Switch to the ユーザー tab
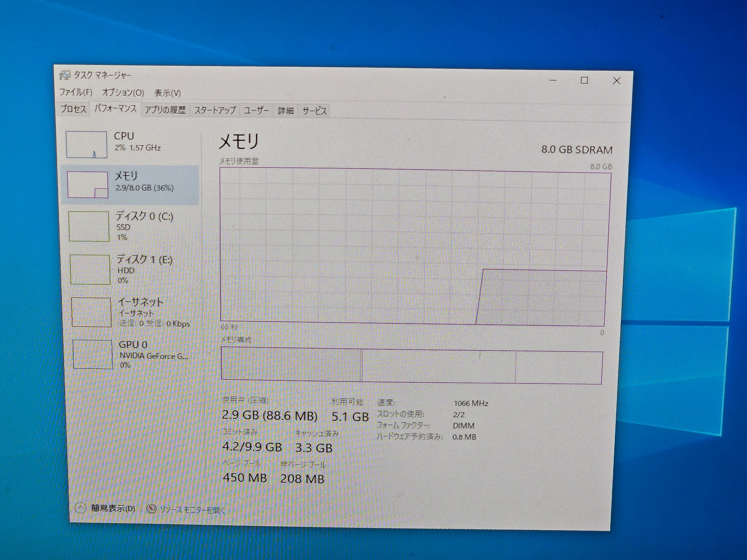747x560 pixels. click(x=256, y=110)
